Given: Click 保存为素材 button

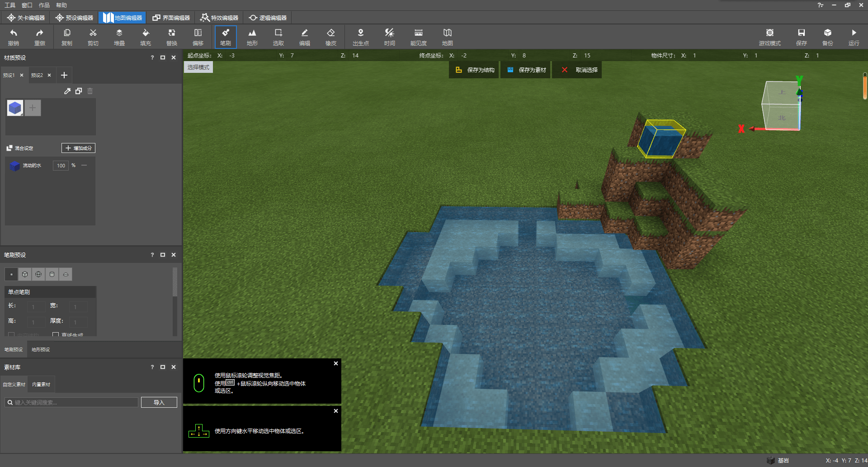Looking at the screenshot, I should point(526,70).
